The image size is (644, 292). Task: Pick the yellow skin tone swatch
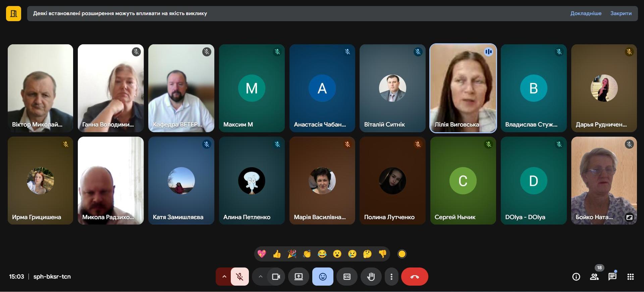[x=402, y=254]
